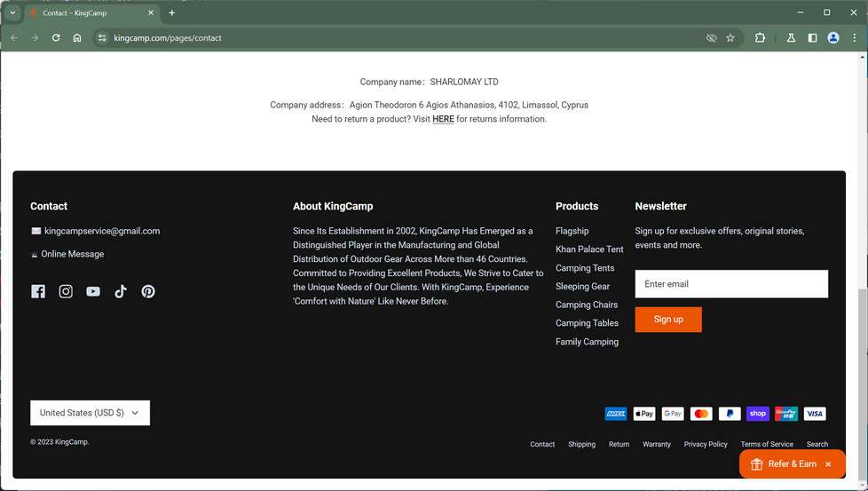Click the Apple Pay payment icon
868x491 pixels.
pyautogui.click(x=644, y=414)
